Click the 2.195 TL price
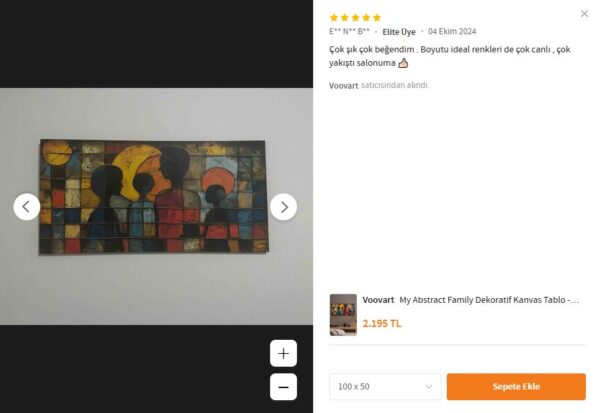Viewport: 600px width, 413px height. click(382, 324)
